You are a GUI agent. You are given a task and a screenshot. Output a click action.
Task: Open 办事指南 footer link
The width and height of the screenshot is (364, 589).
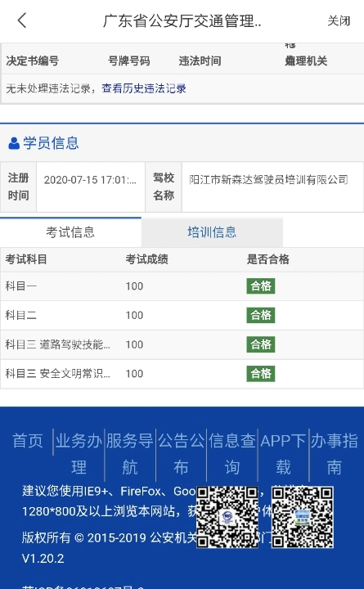pos(335,454)
